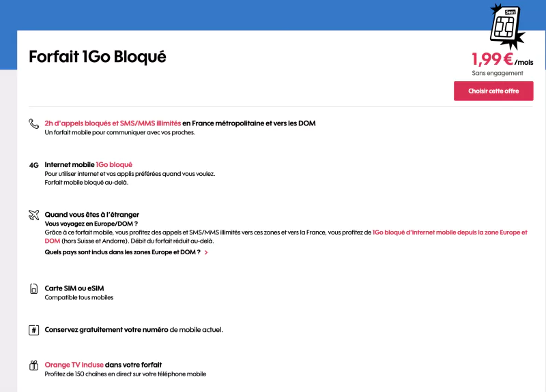This screenshot has width=546, height=392.
Task: Expand the chevron after the Europe zones question
Action: [206, 252]
